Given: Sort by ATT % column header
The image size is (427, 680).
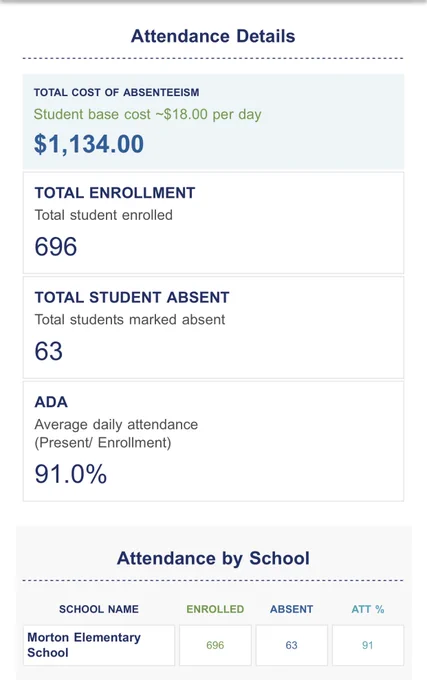Looking at the screenshot, I should 368,609.
